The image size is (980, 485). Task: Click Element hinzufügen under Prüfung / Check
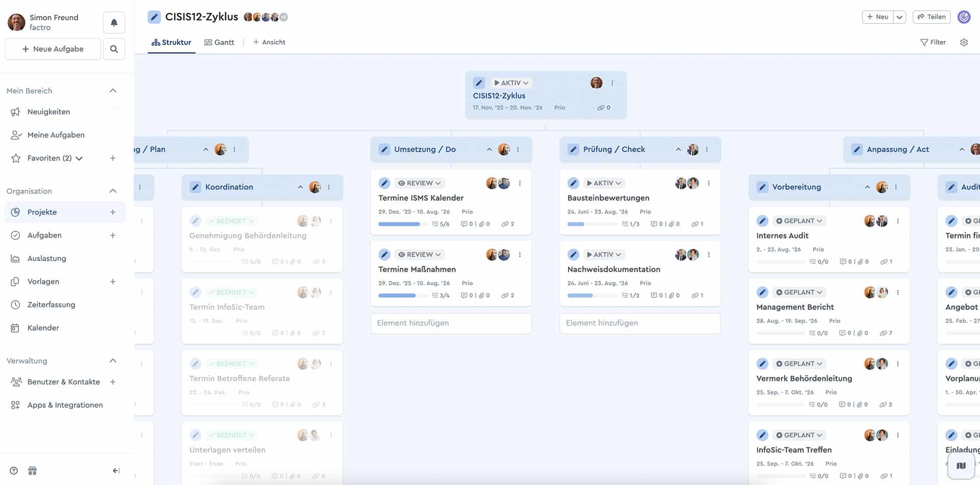[x=640, y=323]
